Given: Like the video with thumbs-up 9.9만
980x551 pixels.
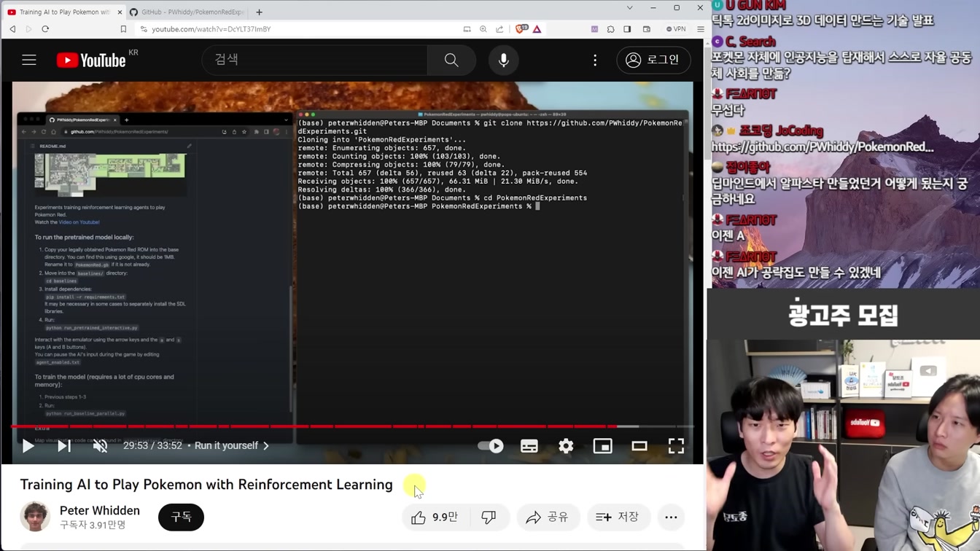Looking at the screenshot, I should click(x=435, y=517).
